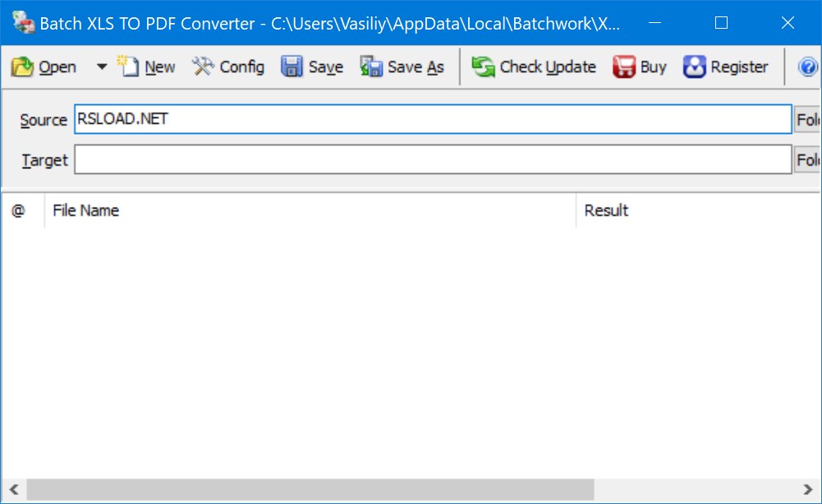Browse folder for Source path
Viewport: 822px width, 504px height.
[x=808, y=120]
